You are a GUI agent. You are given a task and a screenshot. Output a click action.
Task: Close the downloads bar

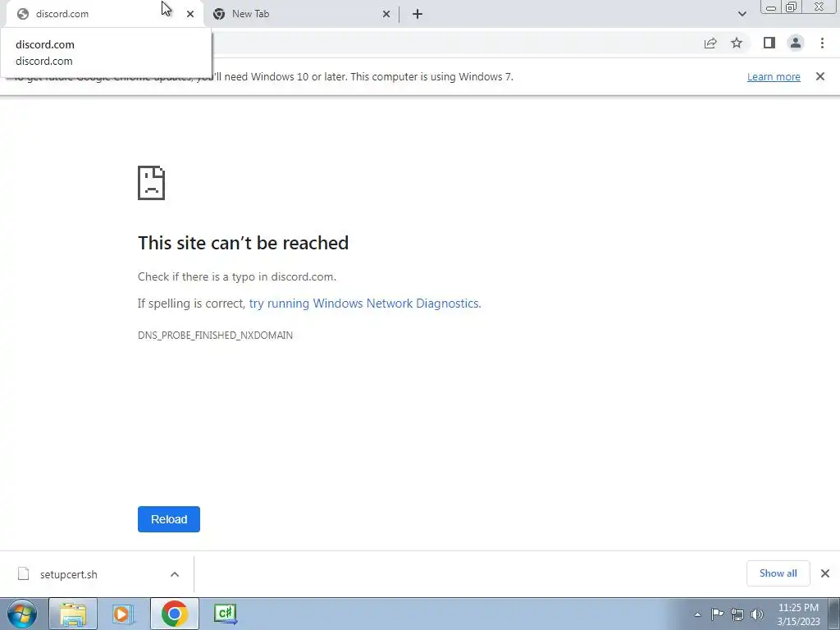[x=825, y=573]
